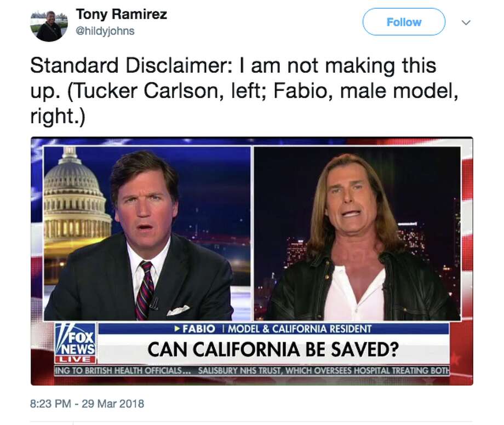Click the Follow button
Image resolution: width=504 pixels, height=425 pixels.
(x=404, y=22)
